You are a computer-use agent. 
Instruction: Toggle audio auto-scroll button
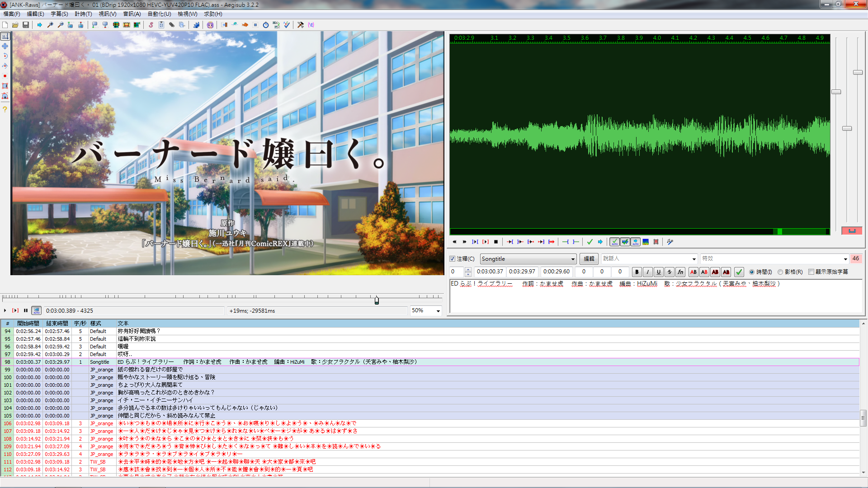tap(635, 242)
